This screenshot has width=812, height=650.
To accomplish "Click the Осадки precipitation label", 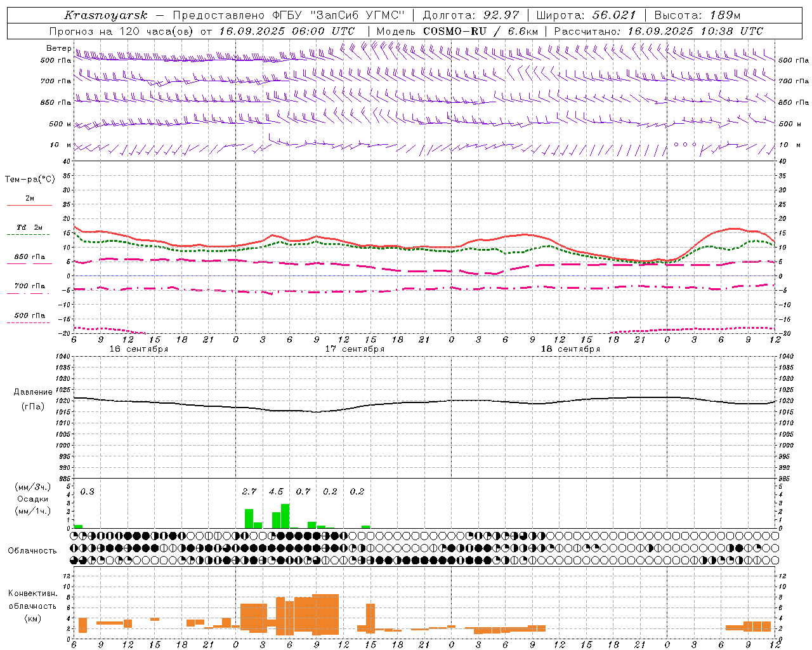I will (x=33, y=499).
